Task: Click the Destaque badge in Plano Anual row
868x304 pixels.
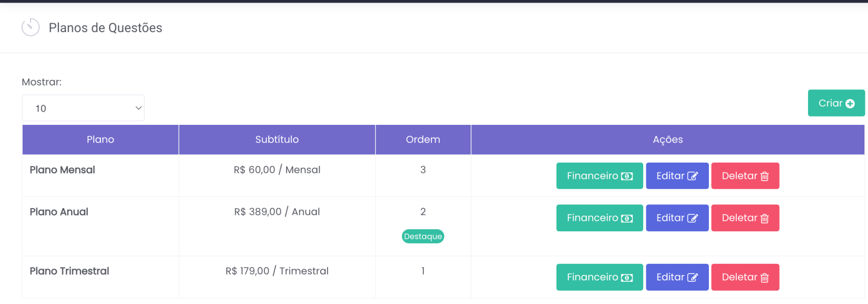Action: pos(423,236)
